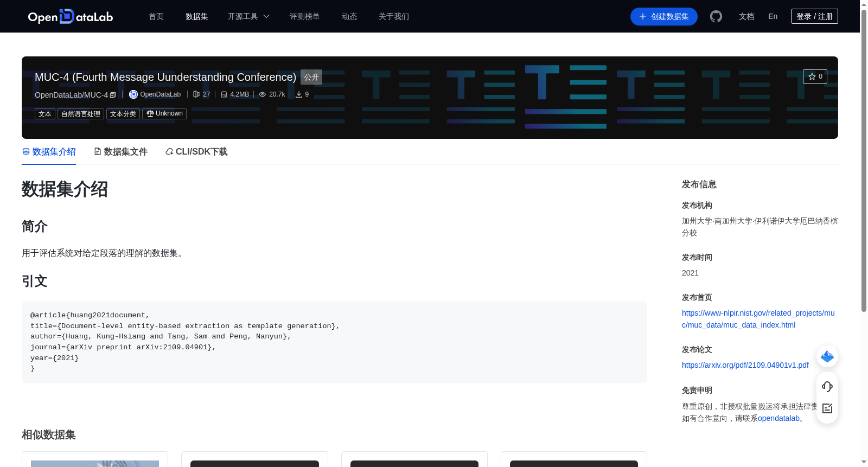Open the GitHub icon link
Image resolution: width=868 pixels, height=467 pixels.
pos(716,17)
